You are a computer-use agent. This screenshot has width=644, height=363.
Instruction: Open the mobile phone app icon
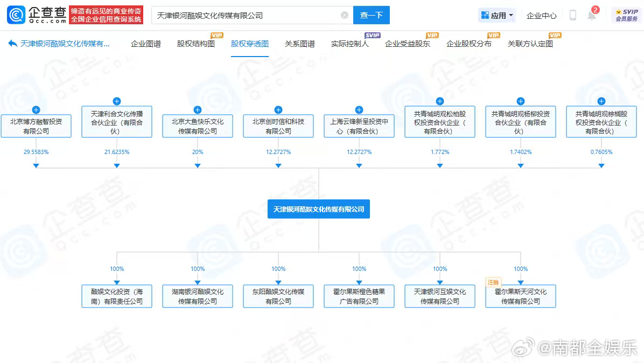tap(573, 15)
